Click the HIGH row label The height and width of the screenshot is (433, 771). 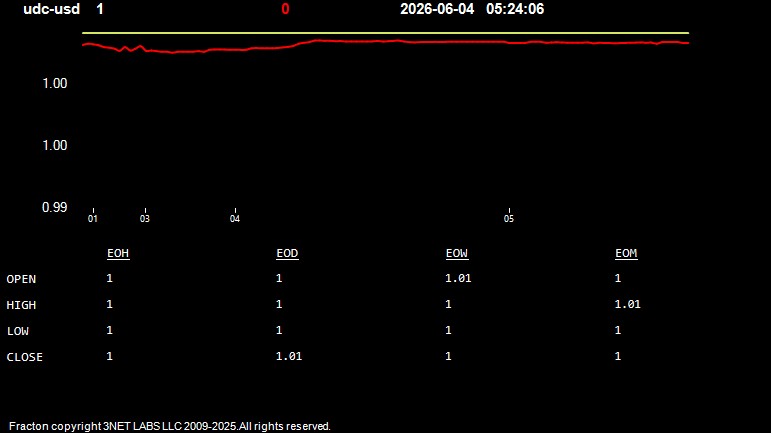tap(21, 305)
